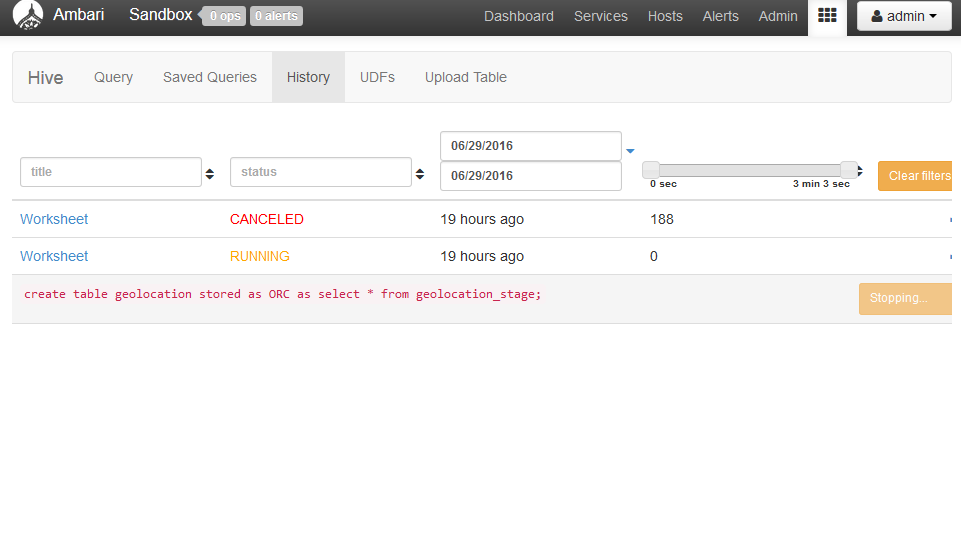Switch to the Query tab
Viewport: 961px width, 560px height.
tap(113, 77)
